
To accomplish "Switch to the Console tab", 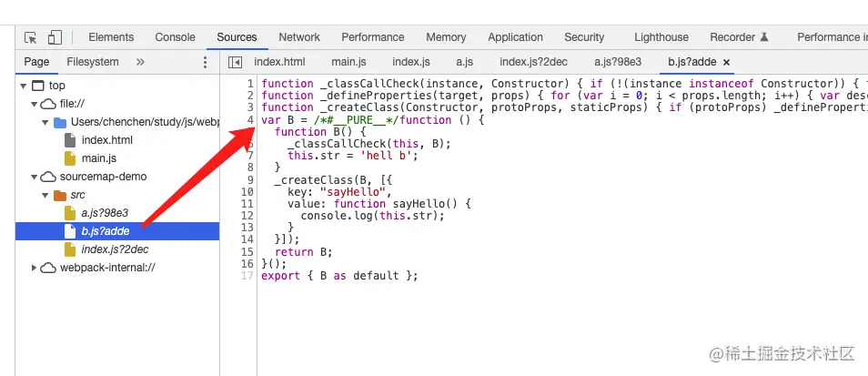I will (175, 37).
